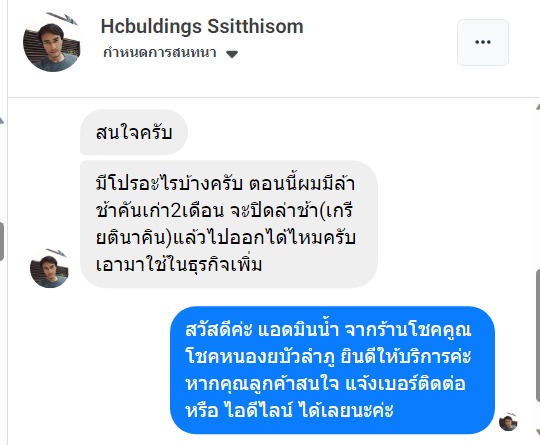540x445 pixels.
Task: Click sender's small avatar beside gray message
Action: (49, 268)
